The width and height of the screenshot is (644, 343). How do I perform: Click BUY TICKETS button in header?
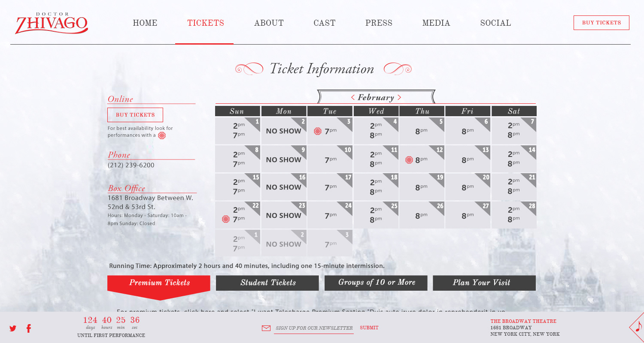[601, 23]
